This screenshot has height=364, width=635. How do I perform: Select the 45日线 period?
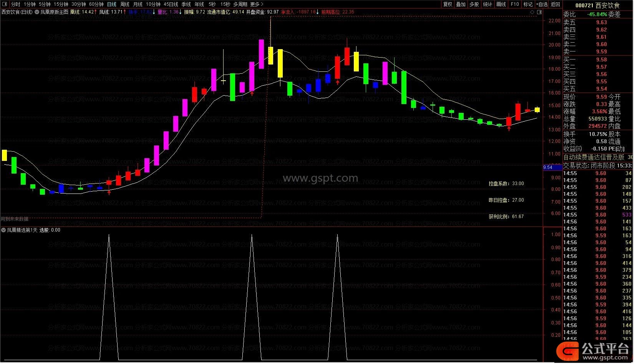pyautogui.click(x=171, y=4)
